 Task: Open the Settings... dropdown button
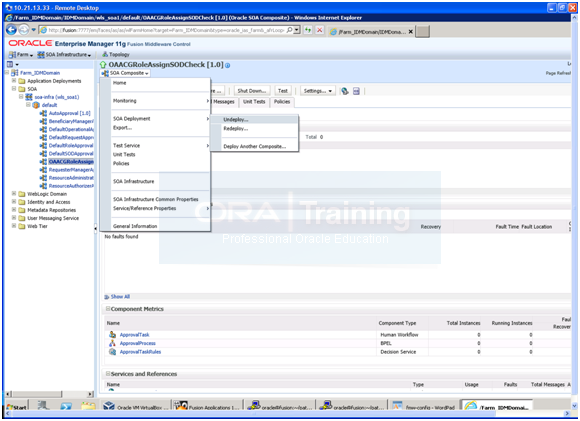coord(318,91)
